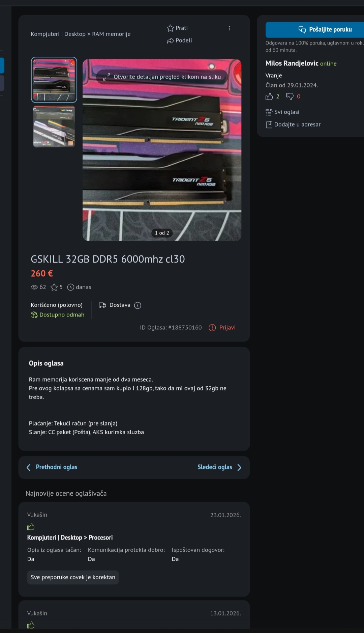Open detailed view of main product image
The image size is (364, 633).
[x=162, y=150]
